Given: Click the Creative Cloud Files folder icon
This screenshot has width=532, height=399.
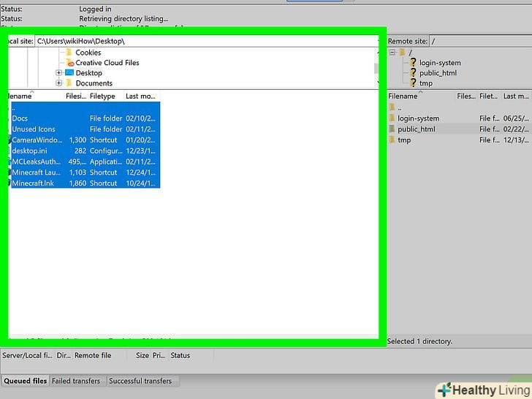Looking at the screenshot, I should click(69, 63).
